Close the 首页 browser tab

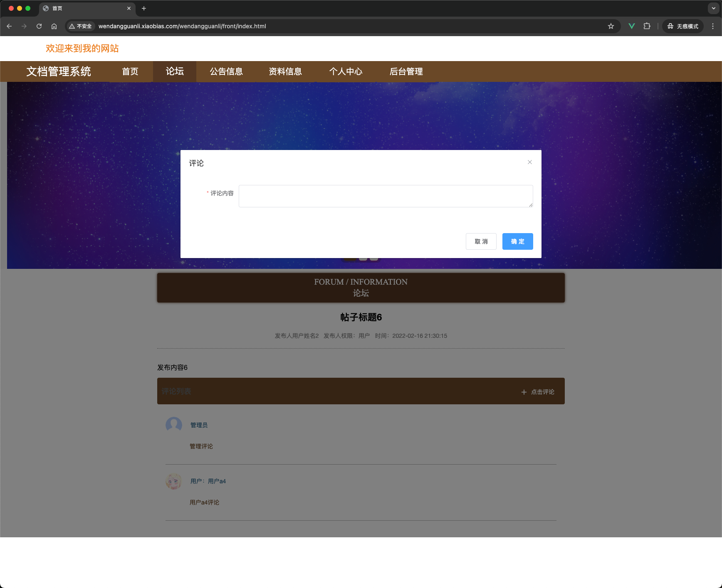point(129,8)
